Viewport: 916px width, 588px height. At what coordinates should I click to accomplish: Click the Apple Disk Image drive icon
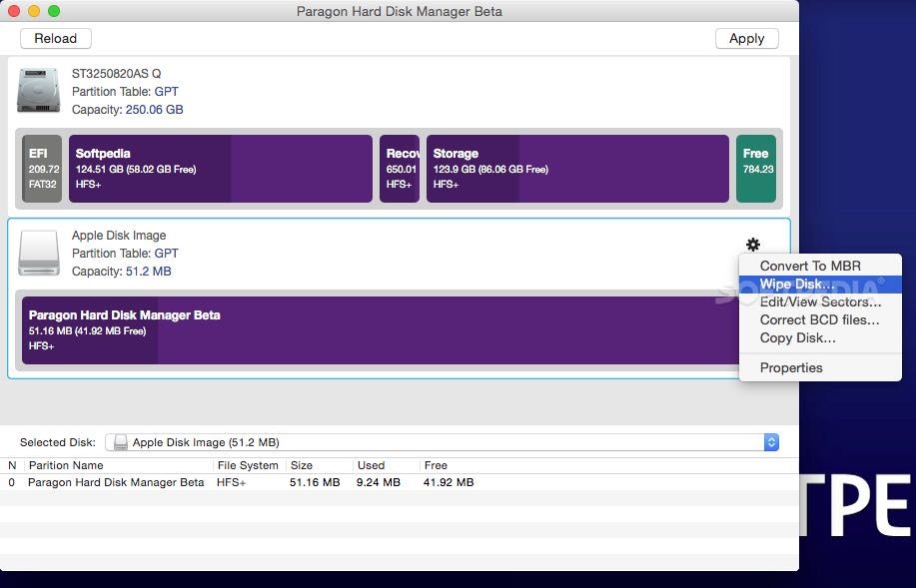pos(39,254)
